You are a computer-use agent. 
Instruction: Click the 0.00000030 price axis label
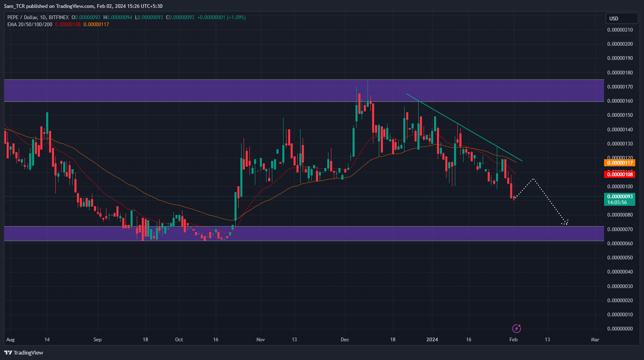click(620, 286)
